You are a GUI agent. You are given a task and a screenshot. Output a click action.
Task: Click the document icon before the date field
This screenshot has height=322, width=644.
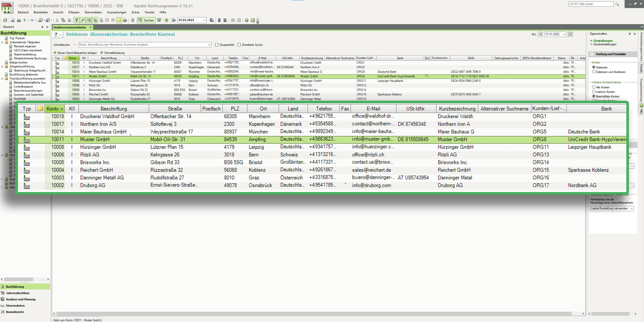pyautogui.click(x=174, y=20)
